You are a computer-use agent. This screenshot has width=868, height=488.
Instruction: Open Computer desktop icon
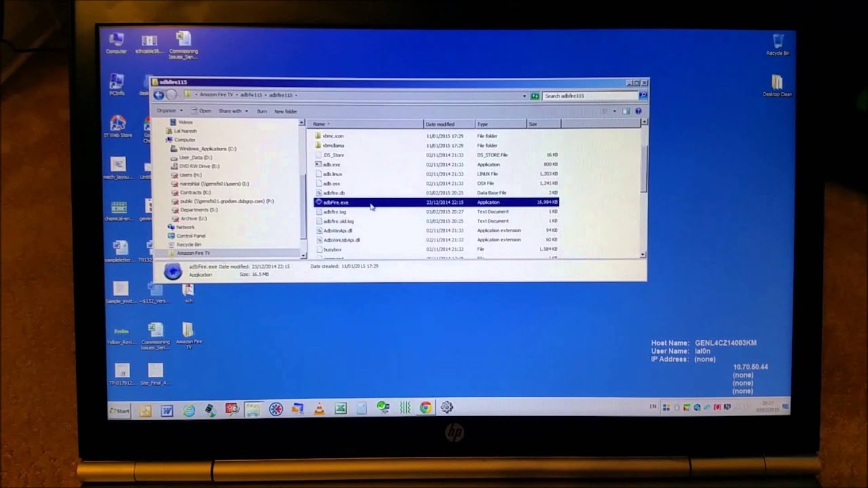point(117,43)
